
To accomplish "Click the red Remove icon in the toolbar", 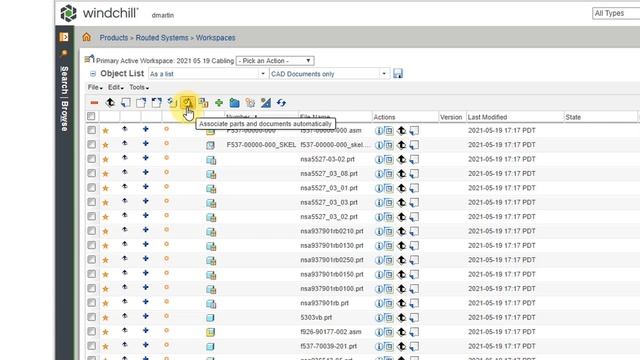I will pyautogui.click(x=94, y=103).
